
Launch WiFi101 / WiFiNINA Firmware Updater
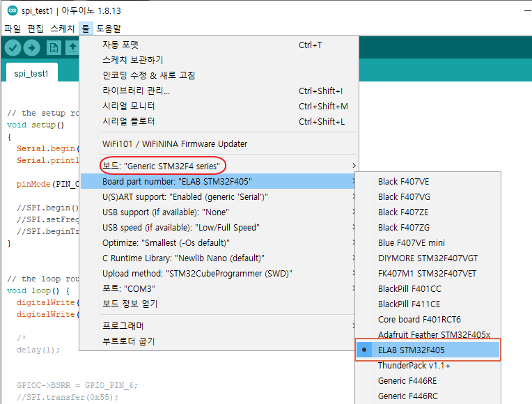pyautogui.click(x=219, y=144)
